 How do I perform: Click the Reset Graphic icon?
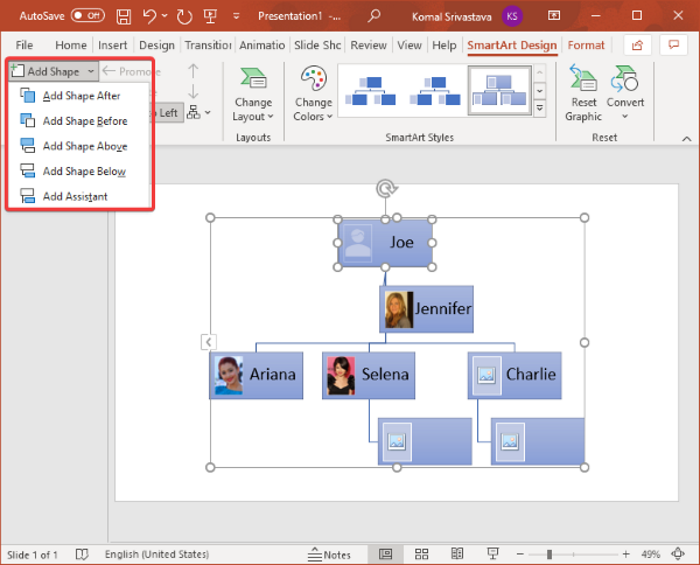(583, 80)
